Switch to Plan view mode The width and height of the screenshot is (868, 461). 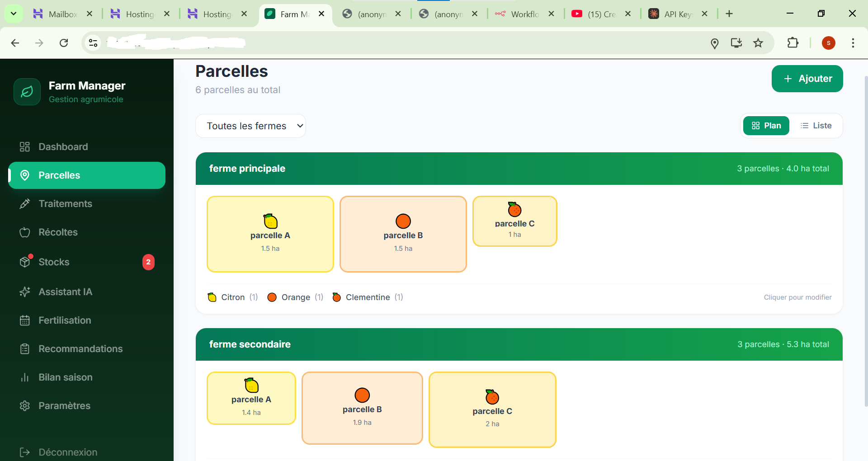tap(766, 125)
